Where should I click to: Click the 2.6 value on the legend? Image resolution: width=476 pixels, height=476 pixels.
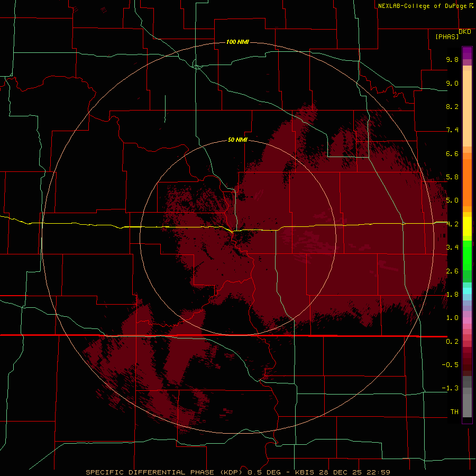[x=452, y=271]
